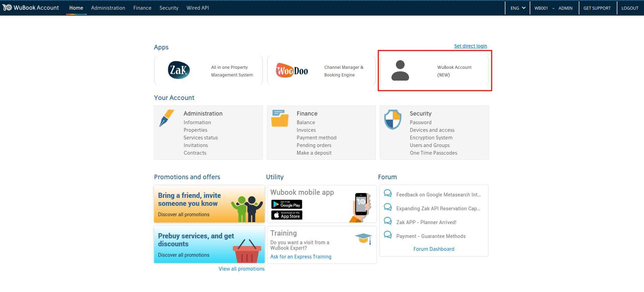
Task: Open the Administration card heading
Action: click(x=203, y=113)
